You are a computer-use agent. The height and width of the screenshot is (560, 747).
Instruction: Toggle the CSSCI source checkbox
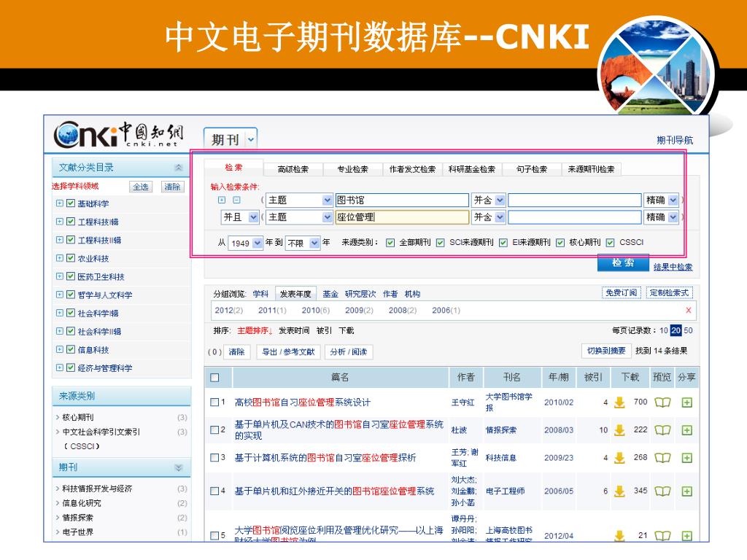[611, 243]
